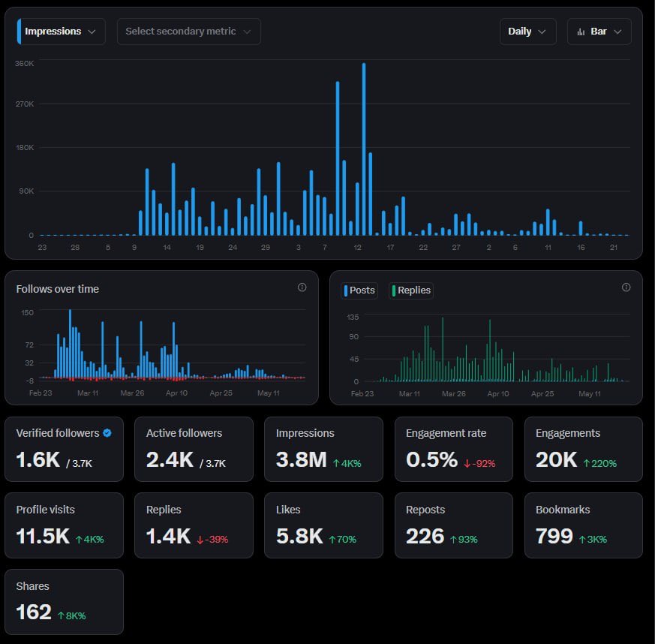This screenshot has width=655, height=644.
Task: Select the Replies 1.4K card
Action: point(194,525)
